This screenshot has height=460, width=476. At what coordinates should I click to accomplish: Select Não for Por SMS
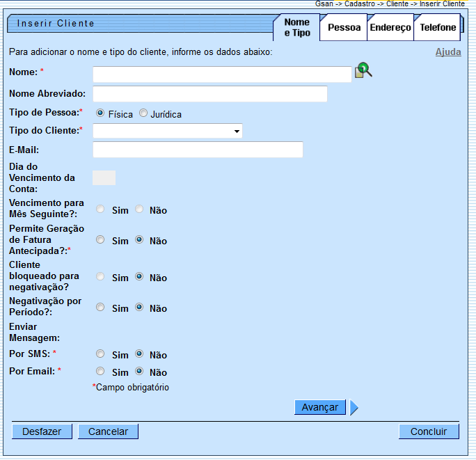(139, 354)
